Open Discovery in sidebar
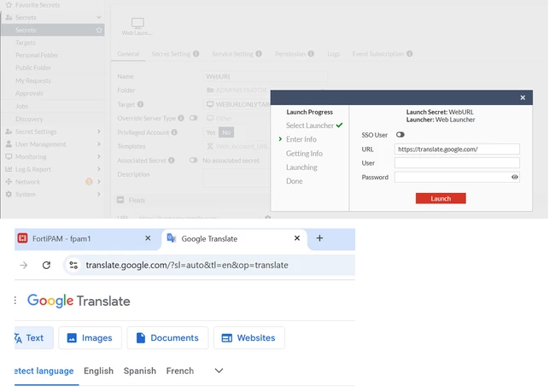This screenshot has width=555, height=392. click(x=29, y=119)
